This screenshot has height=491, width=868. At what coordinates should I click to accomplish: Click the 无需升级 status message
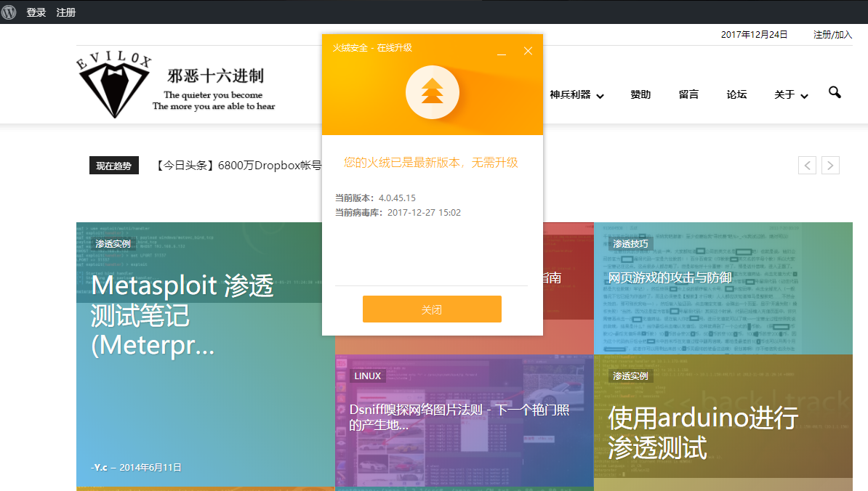tap(431, 163)
